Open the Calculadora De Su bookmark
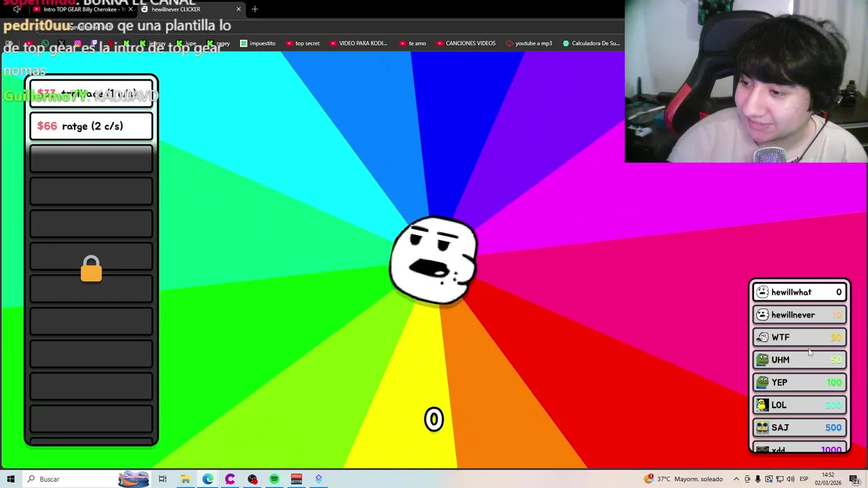 pyautogui.click(x=591, y=43)
